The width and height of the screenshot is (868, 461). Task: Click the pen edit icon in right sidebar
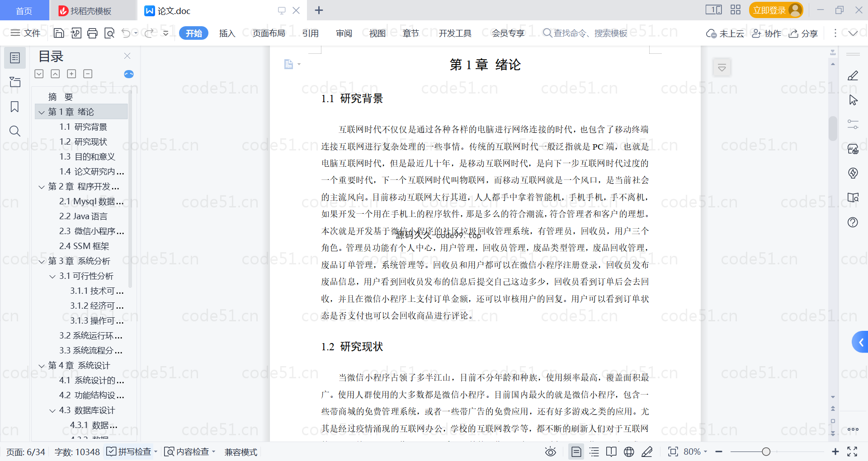(853, 75)
